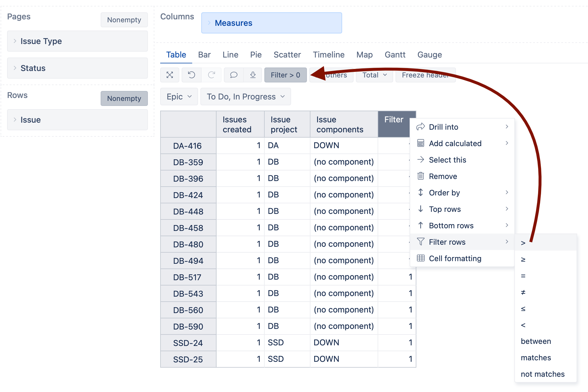Image resolution: width=588 pixels, height=392 pixels.
Task: Choose the matches filter option
Action: click(546, 358)
